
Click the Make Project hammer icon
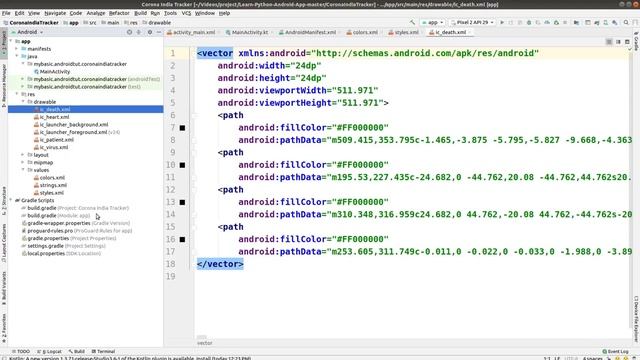(413, 22)
